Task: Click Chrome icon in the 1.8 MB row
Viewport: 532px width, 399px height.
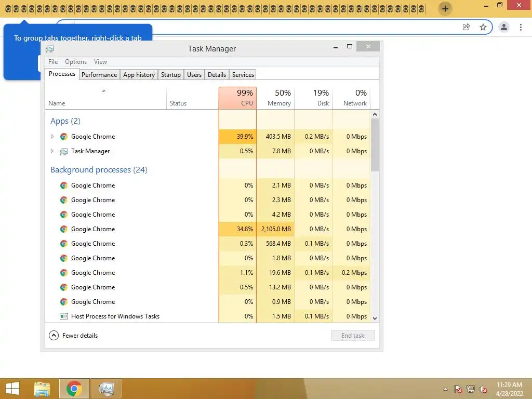Action: click(63, 259)
